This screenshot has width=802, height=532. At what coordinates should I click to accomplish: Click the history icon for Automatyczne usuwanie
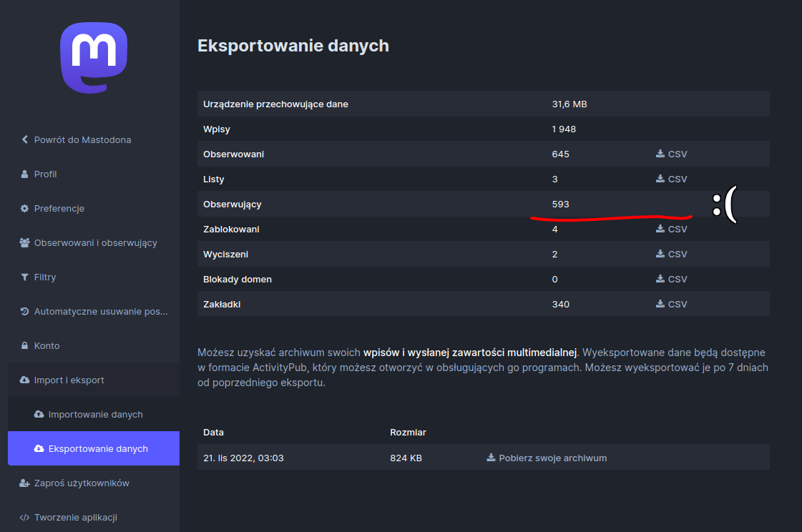25,312
